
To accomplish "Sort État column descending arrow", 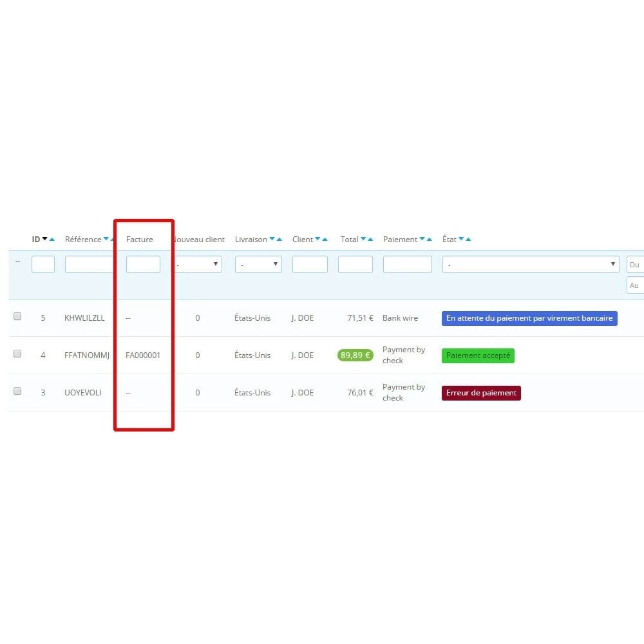I will click(461, 239).
